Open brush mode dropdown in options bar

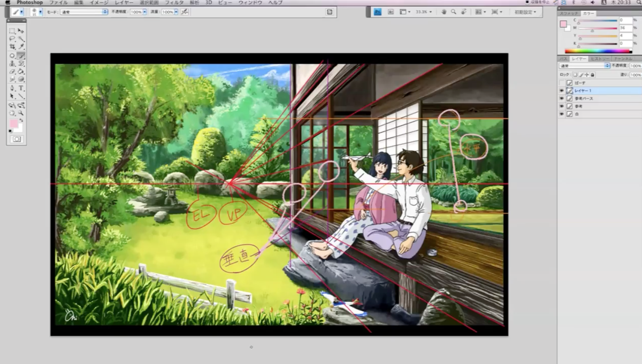pyautogui.click(x=84, y=12)
